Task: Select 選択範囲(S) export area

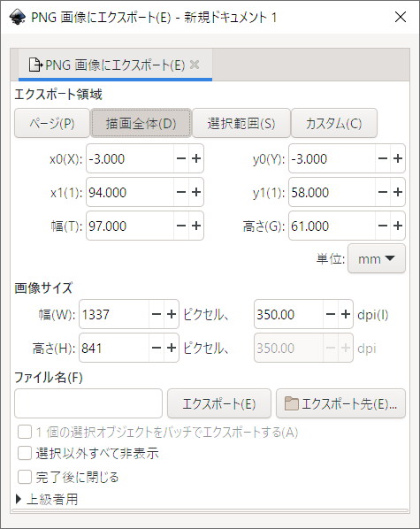Action: click(x=241, y=123)
